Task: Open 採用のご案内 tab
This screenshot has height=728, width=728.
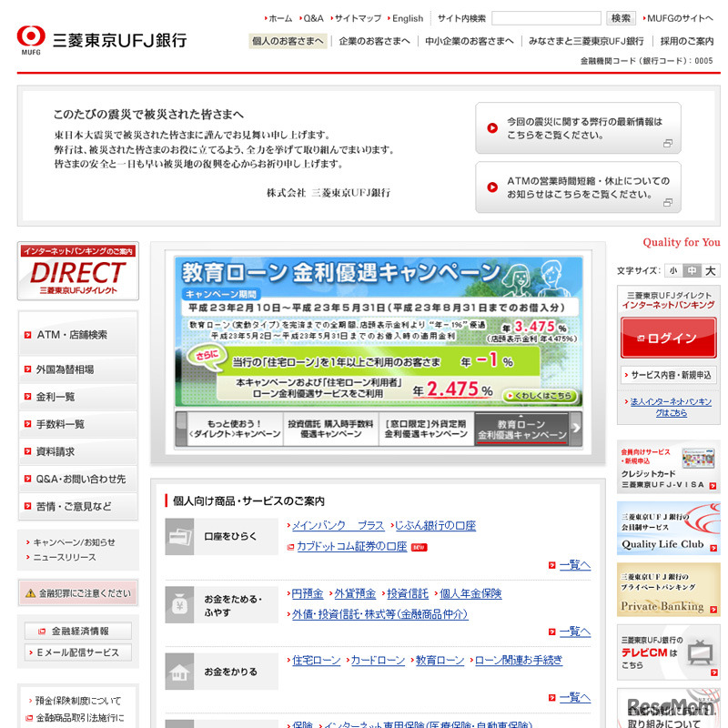Action: click(687, 41)
